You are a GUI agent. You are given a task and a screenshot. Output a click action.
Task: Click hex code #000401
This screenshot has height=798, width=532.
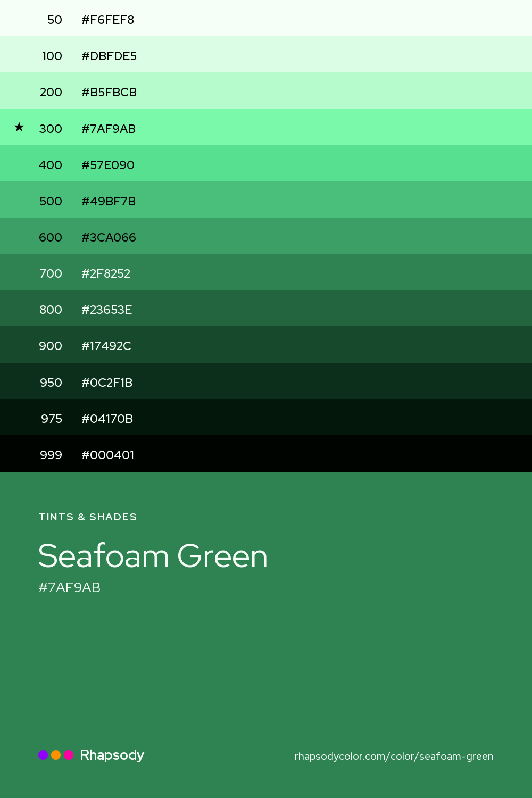point(107,455)
